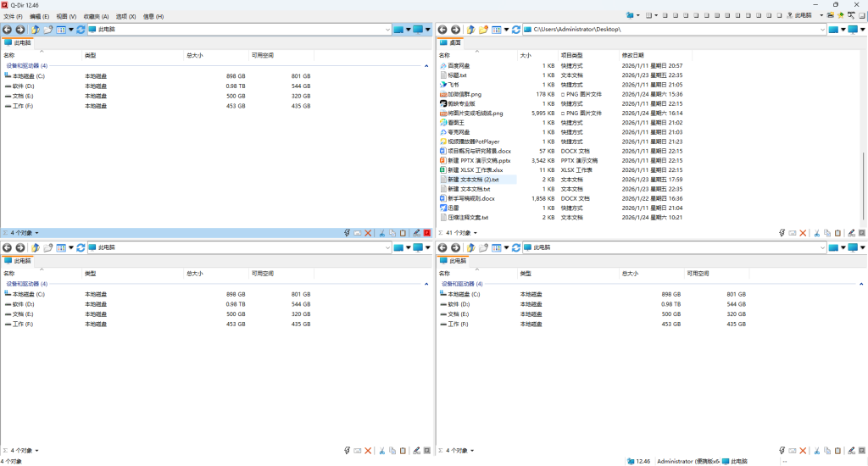
Task: Click red delete X in top-right pane status bar
Action: 803,232
